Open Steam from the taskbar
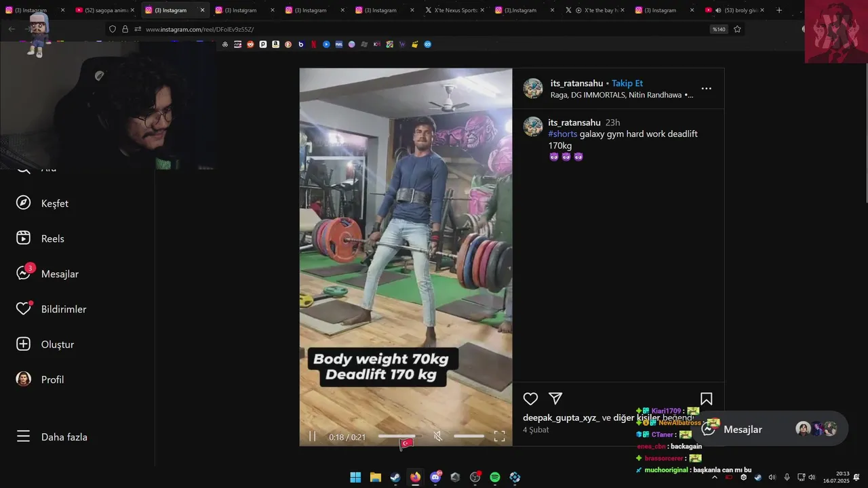Viewport: 868px width, 488px height. (395, 477)
